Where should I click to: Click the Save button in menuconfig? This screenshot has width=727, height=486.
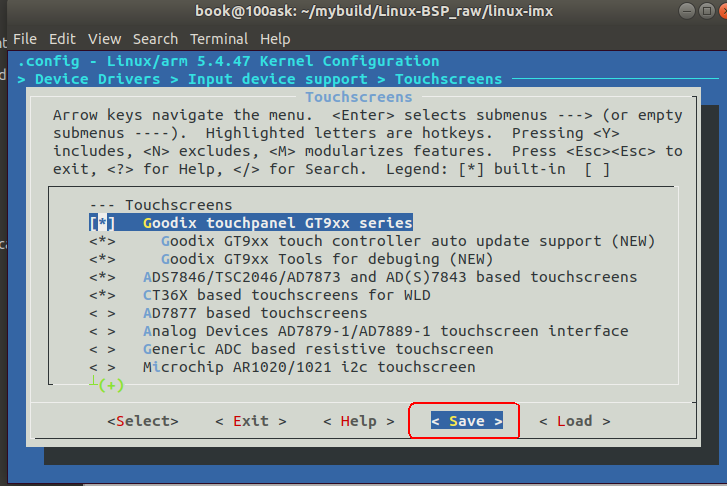tap(466, 421)
